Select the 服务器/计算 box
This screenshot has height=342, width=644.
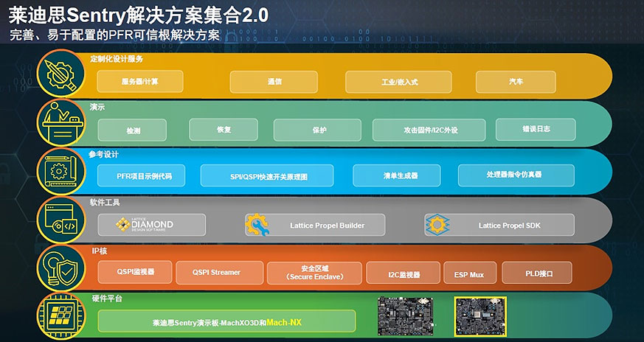[x=139, y=82]
